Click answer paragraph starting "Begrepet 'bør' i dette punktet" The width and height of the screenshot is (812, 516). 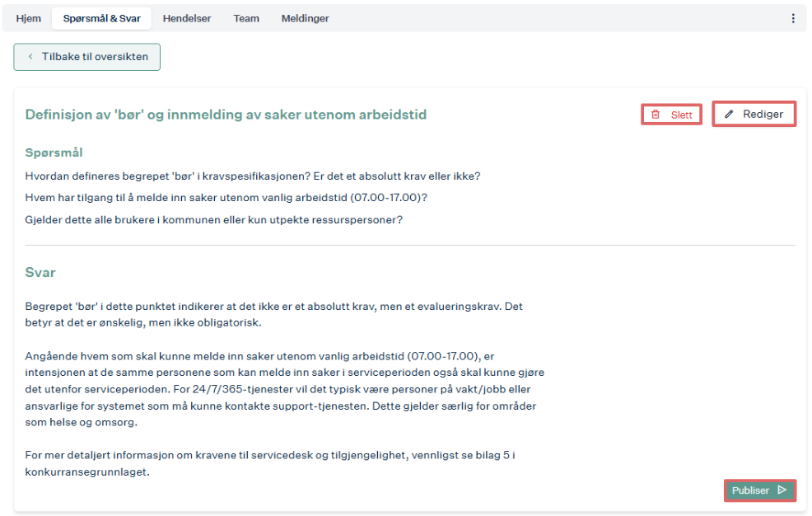(274, 315)
